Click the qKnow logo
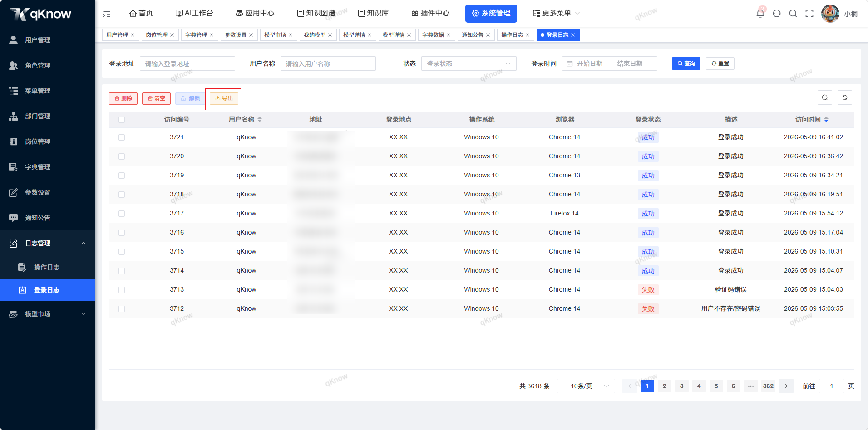The image size is (868, 430). [41, 14]
